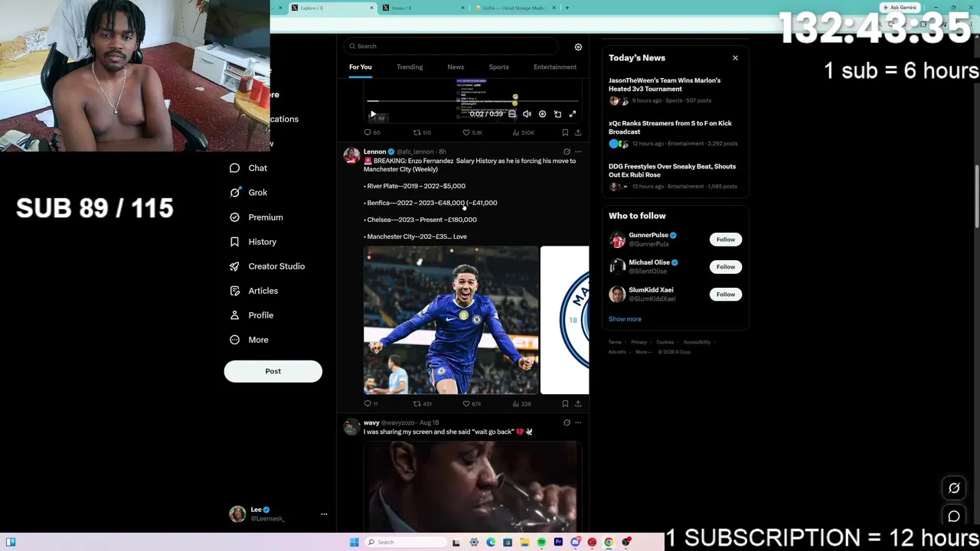The width and height of the screenshot is (980, 551).
Task: Open Windows Start menu on taskbar
Action: (x=354, y=543)
